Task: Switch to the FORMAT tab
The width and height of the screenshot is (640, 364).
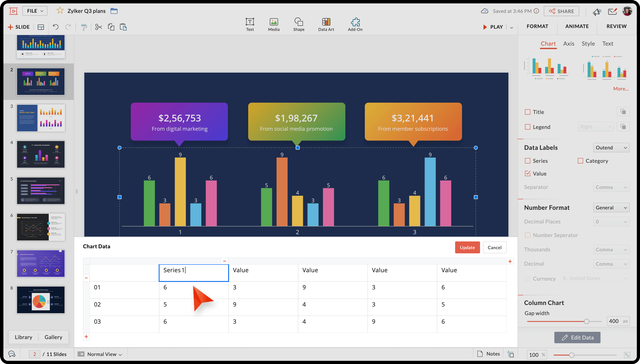Action: point(537,26)
